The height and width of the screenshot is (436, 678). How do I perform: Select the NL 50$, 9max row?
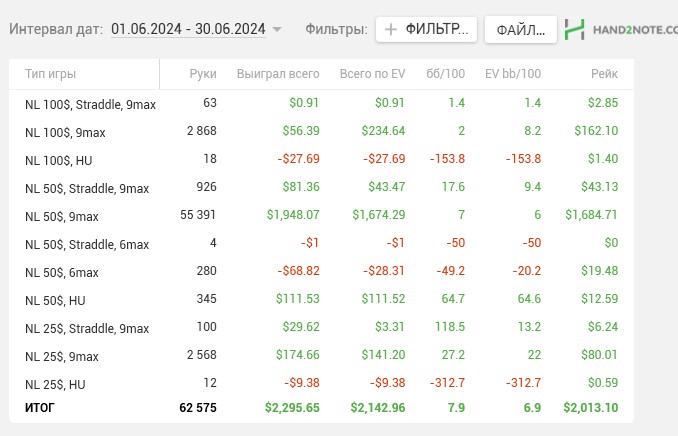(x=62, y=216)
